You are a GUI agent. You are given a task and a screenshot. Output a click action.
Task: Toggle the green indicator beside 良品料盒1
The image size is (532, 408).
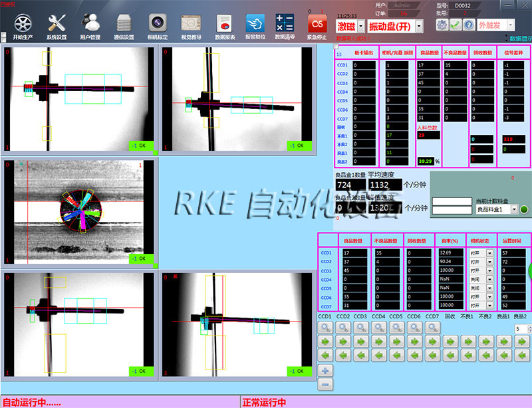[524, 209]
